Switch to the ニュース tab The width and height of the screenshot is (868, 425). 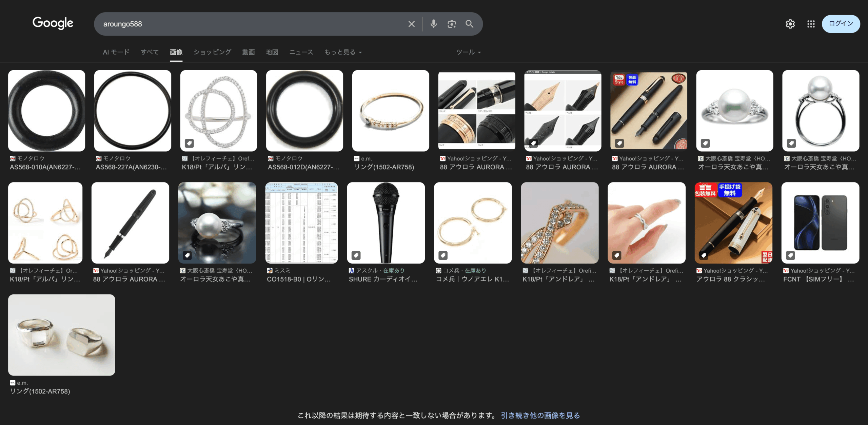[x=301, y=52]
